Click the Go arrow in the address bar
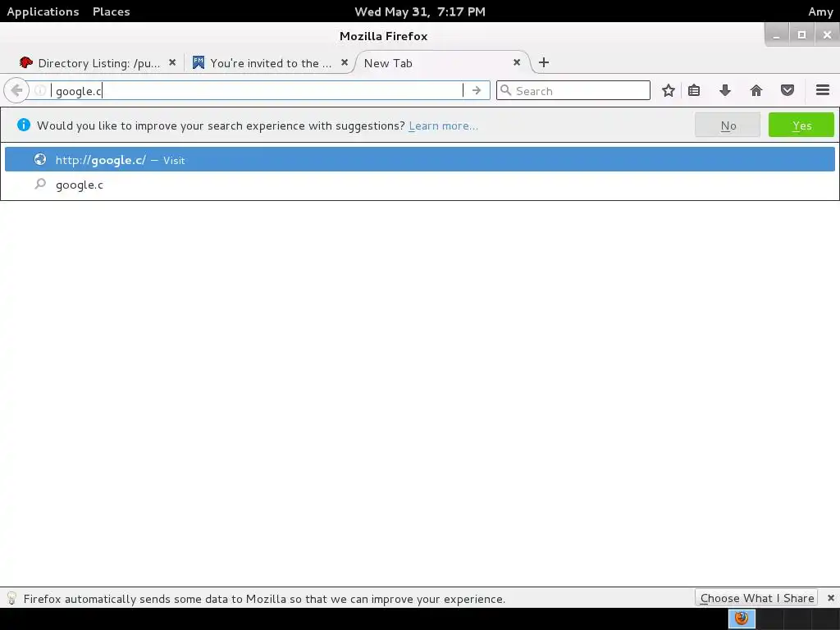840x630 pixels. click(477, 90)
